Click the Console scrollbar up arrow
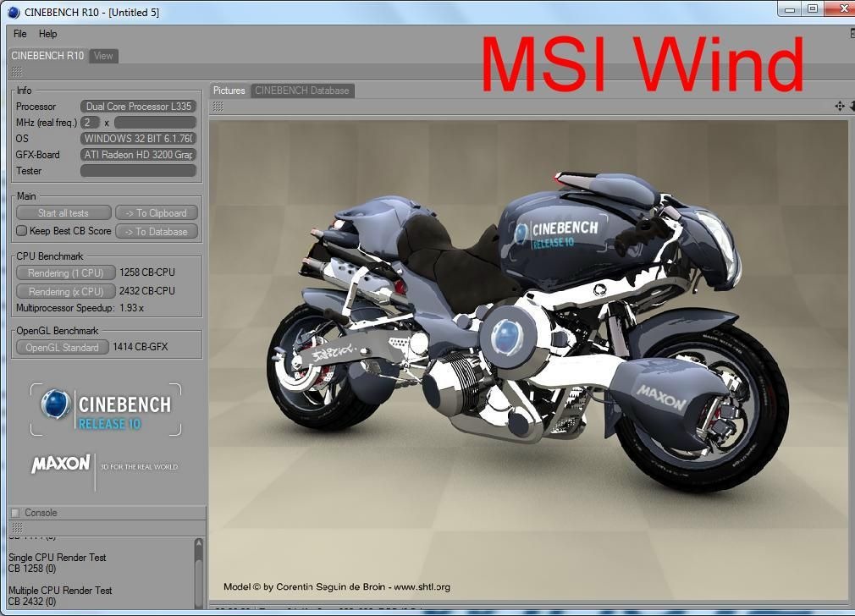Image resolution: width=855 pixels, height=616 pixels. coord(200,544)
